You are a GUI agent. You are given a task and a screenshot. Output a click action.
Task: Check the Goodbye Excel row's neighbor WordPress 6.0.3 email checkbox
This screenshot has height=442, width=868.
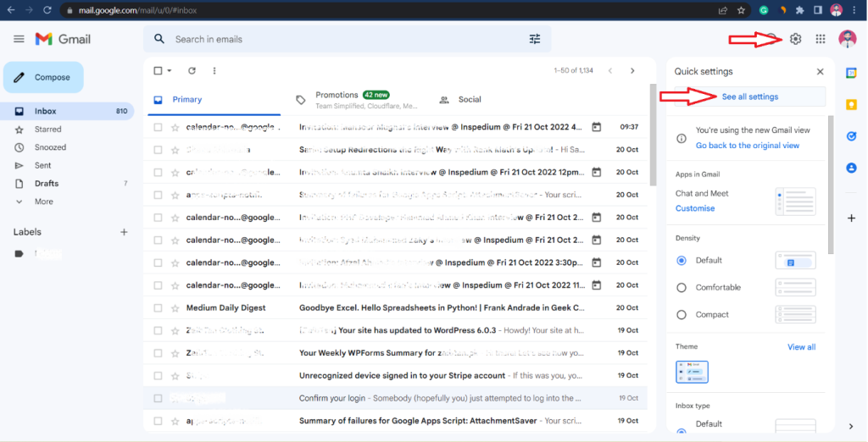click(x=158, y=330)
